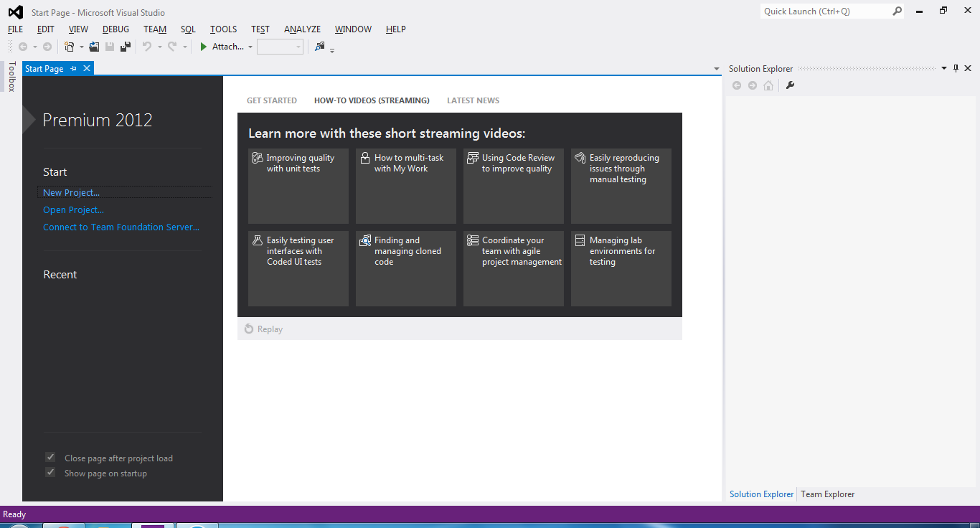Click the Save toolbar icon
This screenshot has height=528, width=980.
tap(110, 47)
